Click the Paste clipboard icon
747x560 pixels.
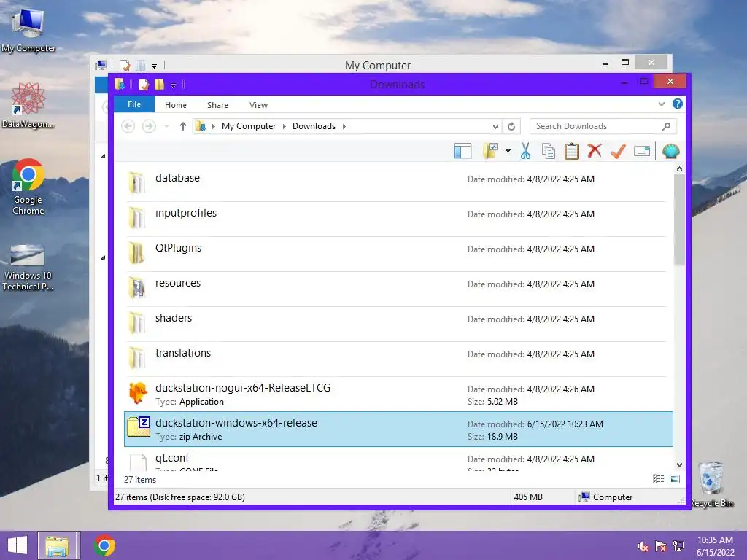[x=571, y=151]
